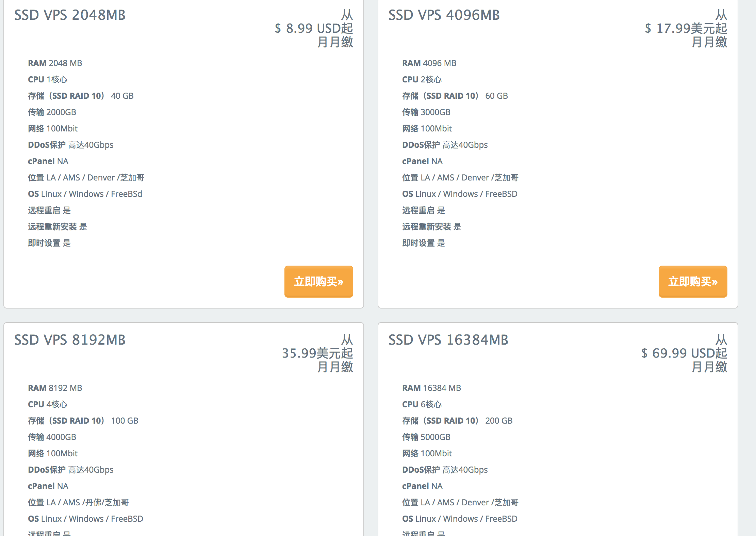Image resolution: width=756 pixels, height=536 pixels.
Task: Click 网络 100Mbit in the 8192MB plan
Action: [x=53, y=453]
